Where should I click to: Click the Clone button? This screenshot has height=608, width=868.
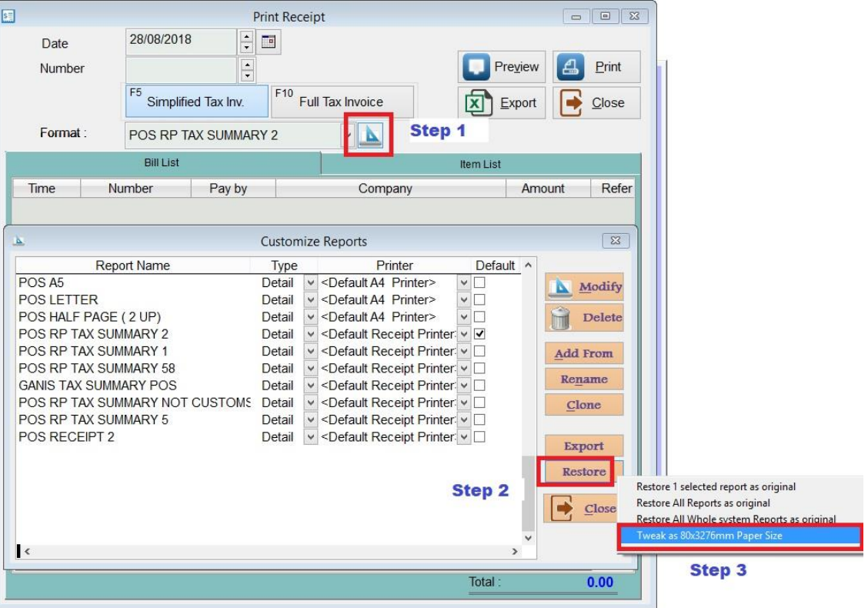point(583,405)
